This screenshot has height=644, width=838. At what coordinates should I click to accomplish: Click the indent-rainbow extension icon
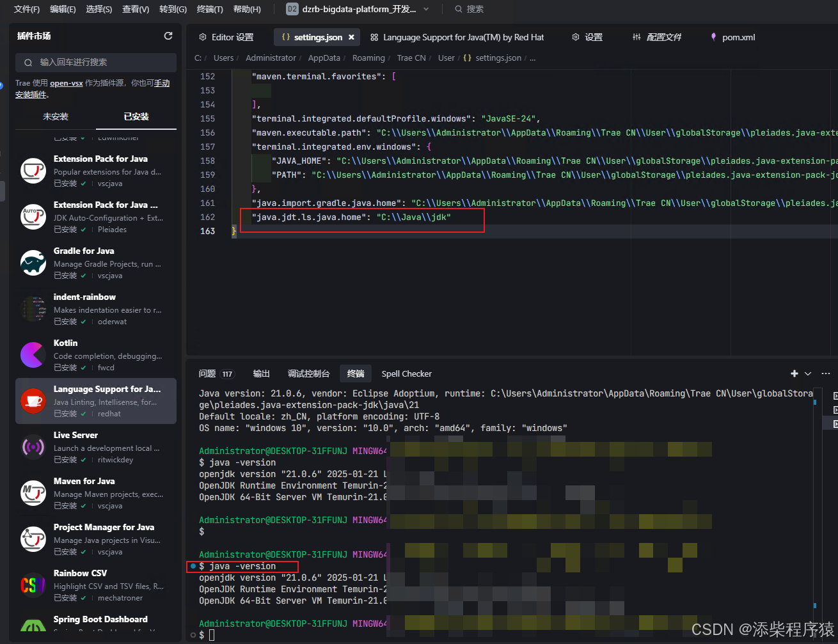tap(33, 309)
